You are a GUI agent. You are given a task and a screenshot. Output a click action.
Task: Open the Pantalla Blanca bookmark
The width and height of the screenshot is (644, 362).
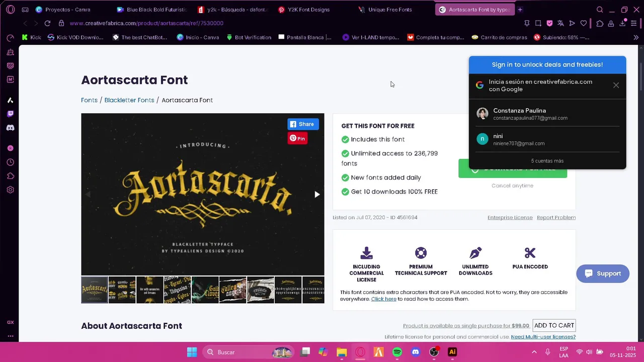[x=305, y=37]
